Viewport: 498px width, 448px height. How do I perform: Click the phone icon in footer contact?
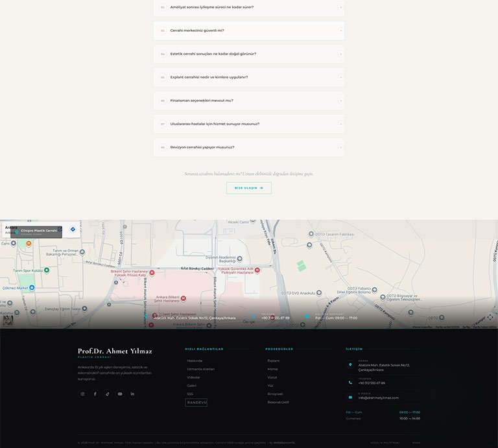point(350,383)
